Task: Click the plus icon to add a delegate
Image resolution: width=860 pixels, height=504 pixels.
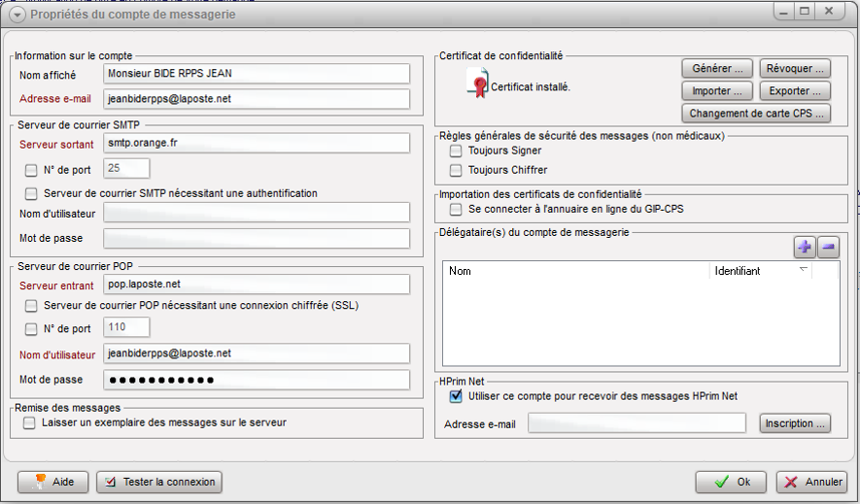Action: [805, 247]
